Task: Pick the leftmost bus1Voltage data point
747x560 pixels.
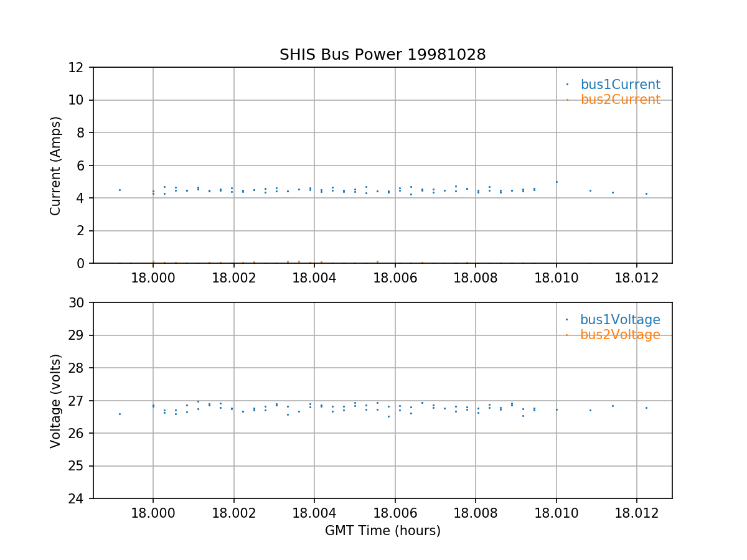Action: pyautogui.click(x=120, y=414)
